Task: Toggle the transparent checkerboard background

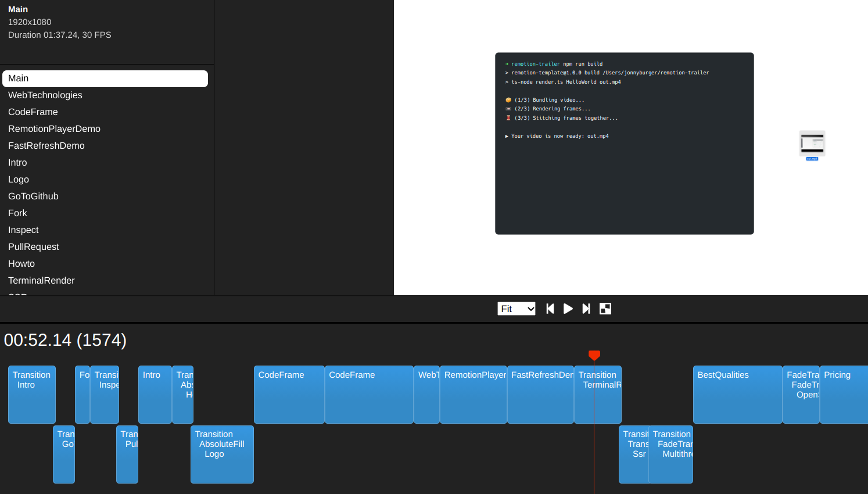Action: click(605, 309)
